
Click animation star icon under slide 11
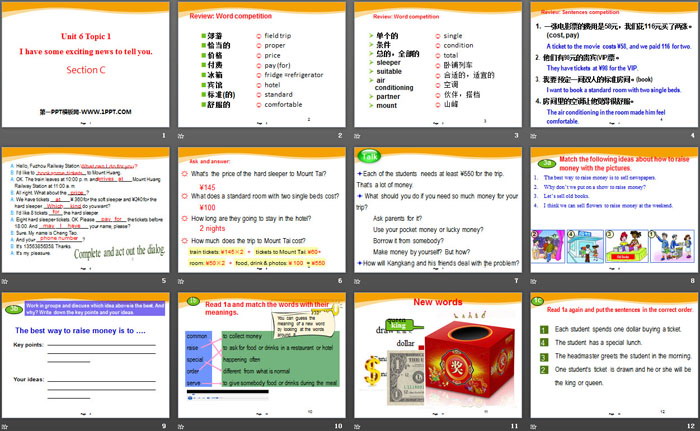click(x=357, y=427)
